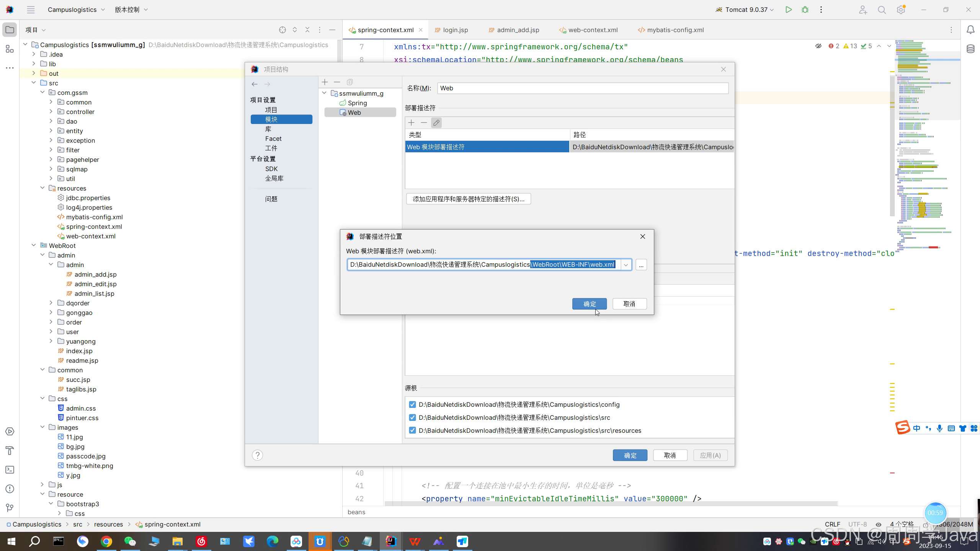Open the Database tool window icon

point(970,49)
